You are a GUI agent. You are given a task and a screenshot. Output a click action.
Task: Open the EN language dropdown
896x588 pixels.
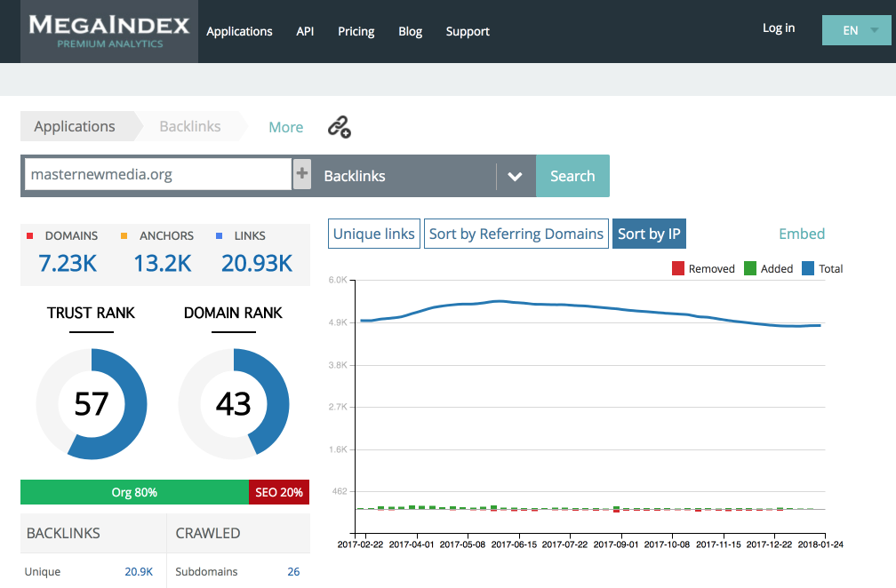tap(856, 30)
